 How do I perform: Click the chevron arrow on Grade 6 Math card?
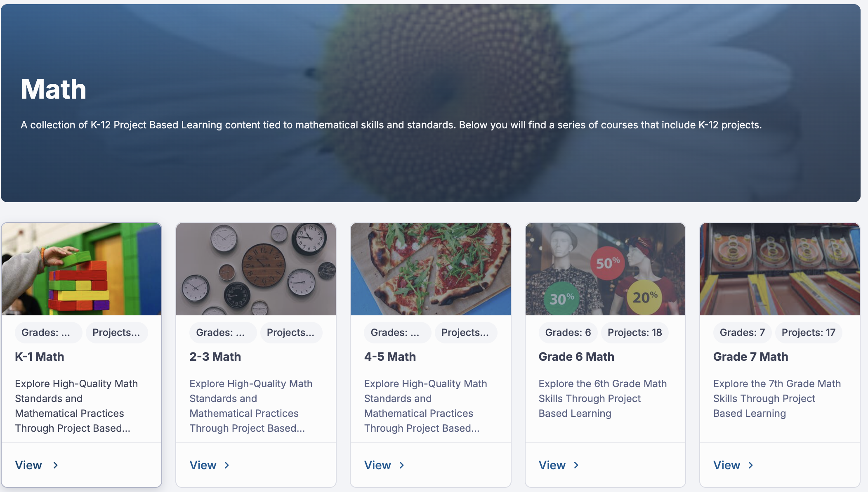coord(576,465)
